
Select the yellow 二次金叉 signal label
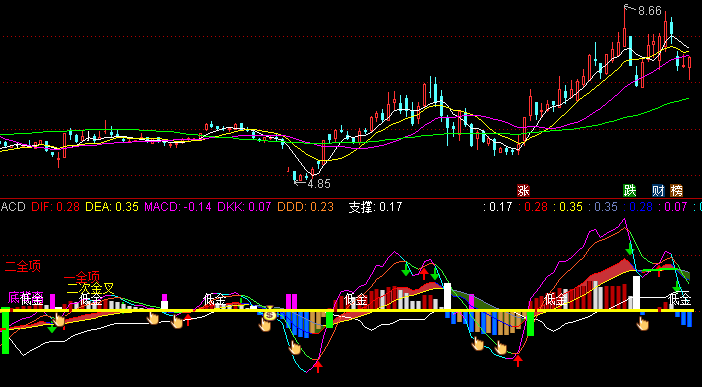(x=90, y=288)
